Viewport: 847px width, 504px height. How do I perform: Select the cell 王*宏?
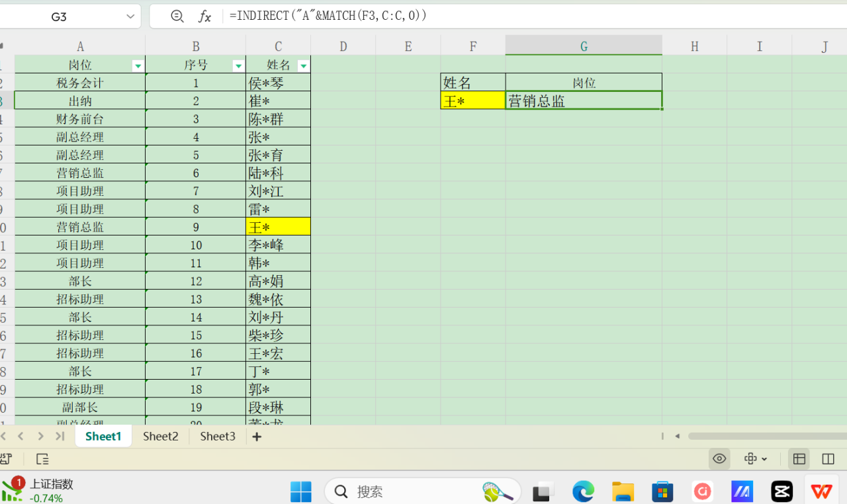click(x=278, y=353)
